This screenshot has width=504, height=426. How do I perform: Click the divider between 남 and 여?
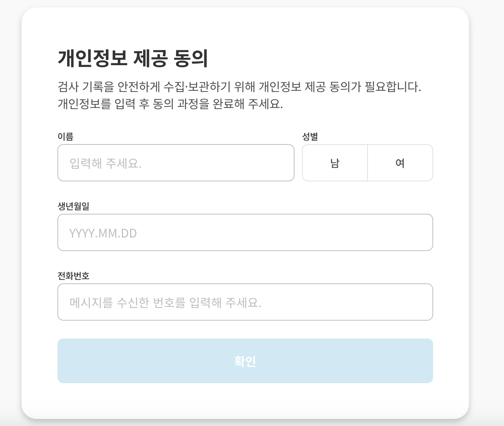point(368,163)
